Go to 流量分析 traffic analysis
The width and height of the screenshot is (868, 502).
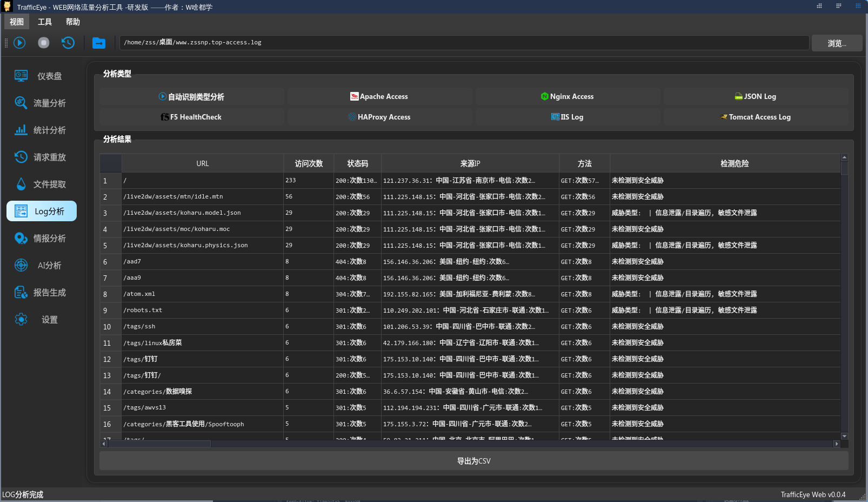click(42, 103)
